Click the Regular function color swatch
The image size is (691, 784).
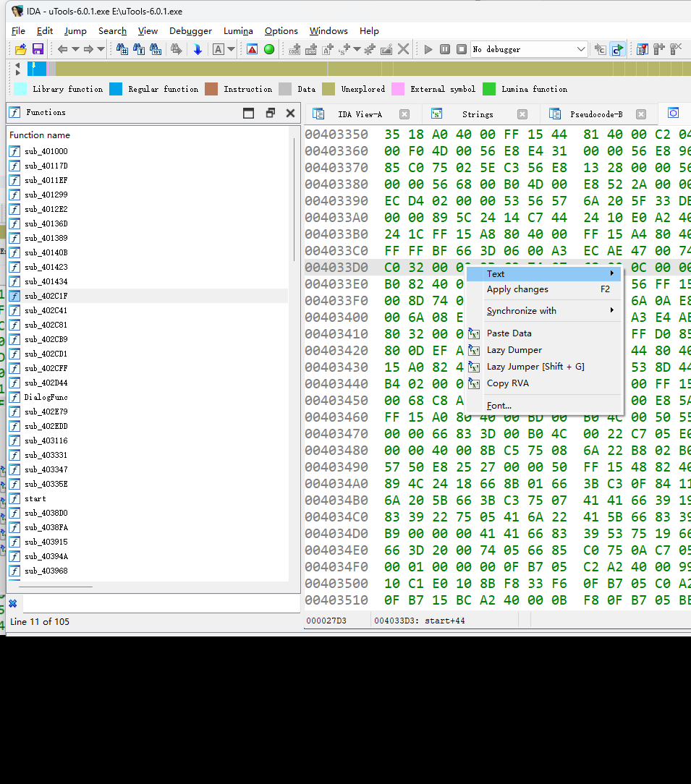(x=116, y=89)
